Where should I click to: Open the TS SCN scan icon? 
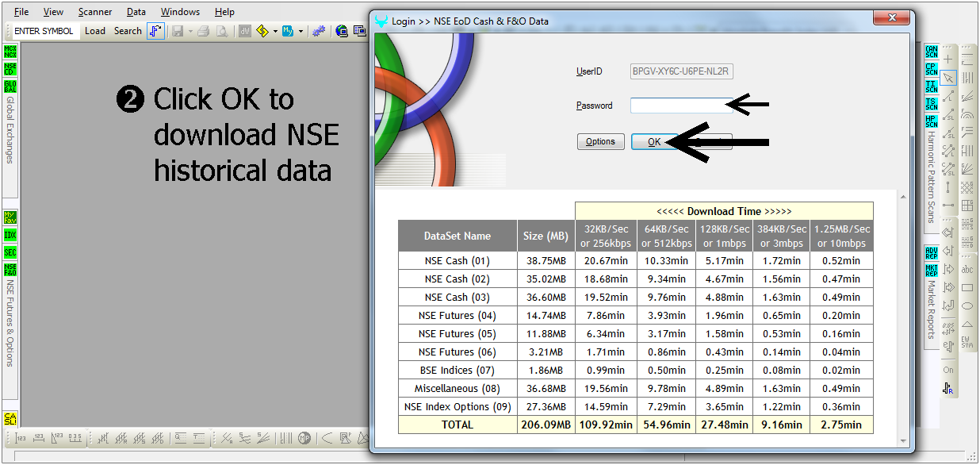[x=932, y=104]
